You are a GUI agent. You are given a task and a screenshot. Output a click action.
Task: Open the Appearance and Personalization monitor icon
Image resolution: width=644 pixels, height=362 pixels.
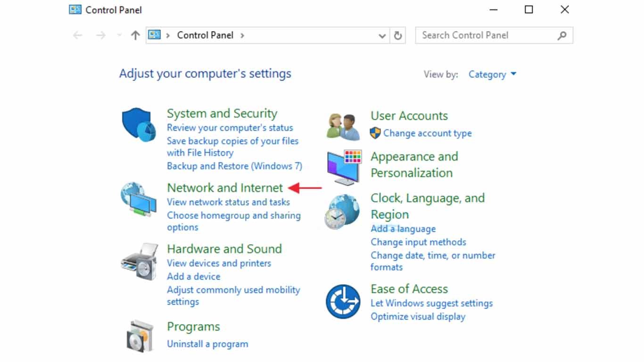coord(345,167)
